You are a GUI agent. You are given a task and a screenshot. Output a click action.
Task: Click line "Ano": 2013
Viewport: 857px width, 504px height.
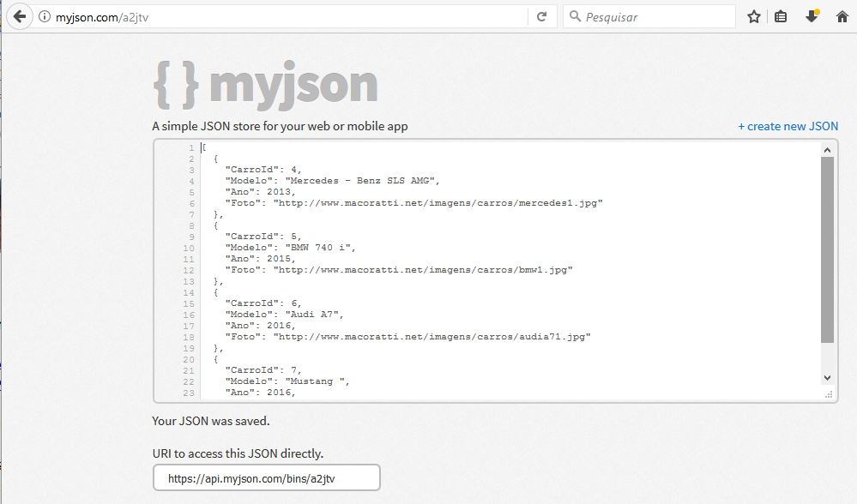point(260,192)
